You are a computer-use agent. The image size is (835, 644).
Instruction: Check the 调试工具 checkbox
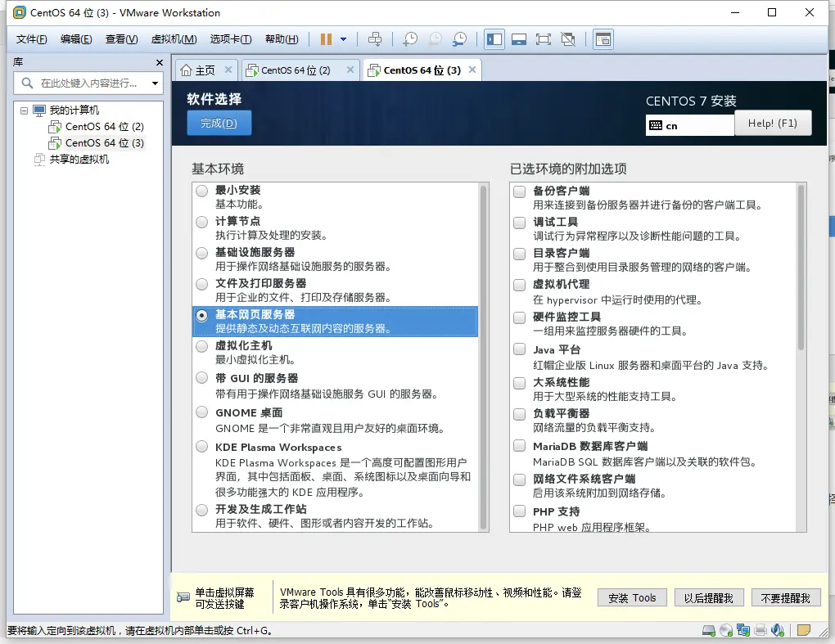click(519, 223)
